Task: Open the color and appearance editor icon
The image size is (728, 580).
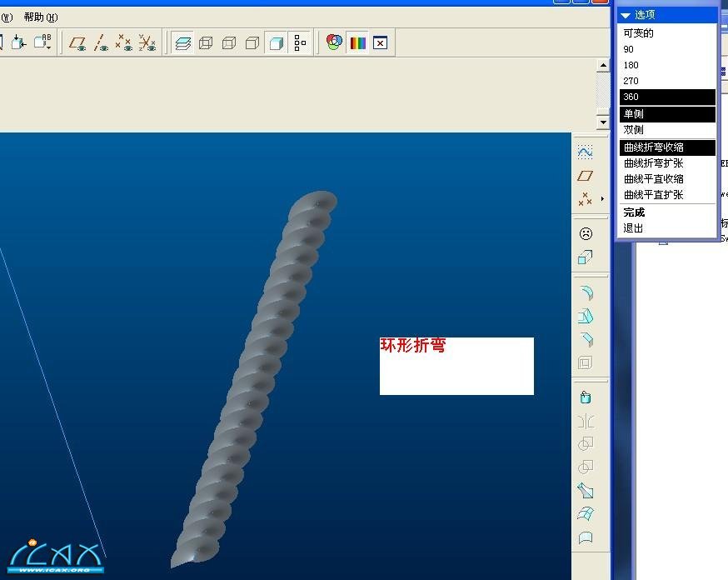Action: (334, 42)
